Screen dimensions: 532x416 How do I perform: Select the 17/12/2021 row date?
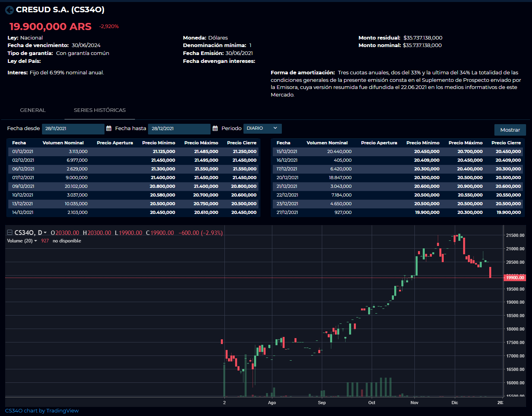[287, 169]
